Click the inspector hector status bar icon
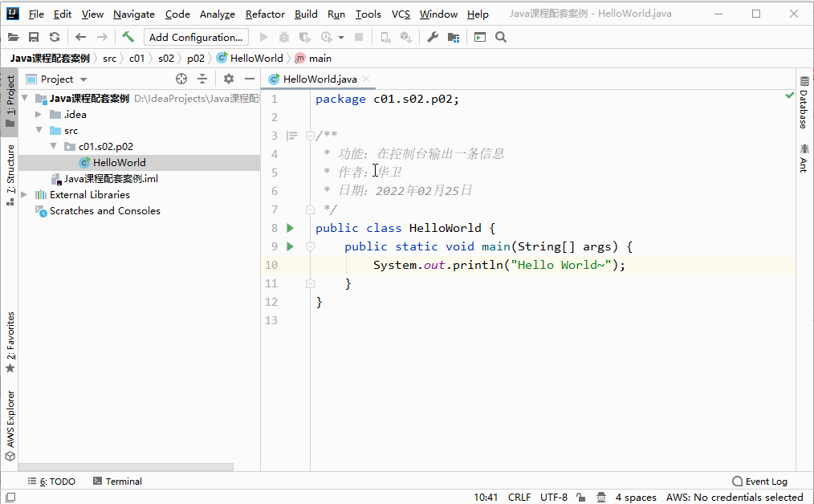 tap(600, 498)
